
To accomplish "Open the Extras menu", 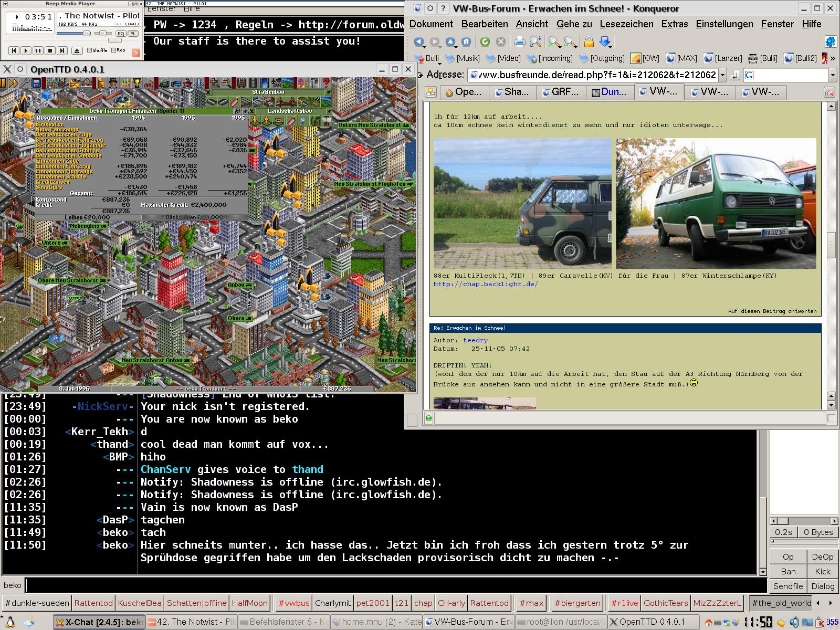I will point(675,24).
